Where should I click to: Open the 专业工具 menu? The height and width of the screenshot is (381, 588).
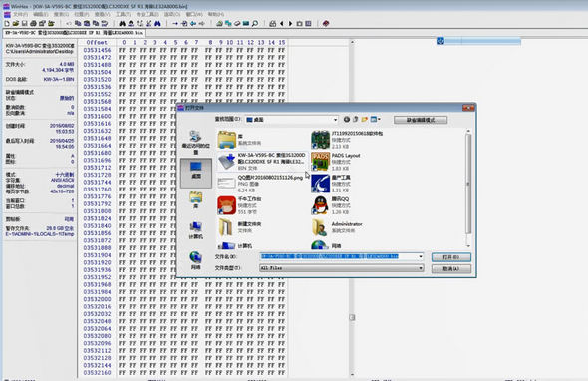(x=147, y=14)
